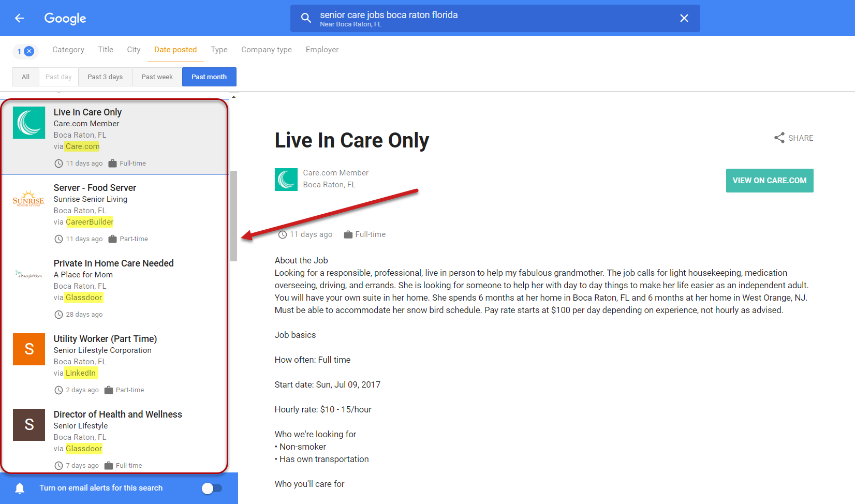Image resolution: width=855 pixels, height=504 pixels.
Task: Toggle email alerts for this search
Action: [212, 488]
